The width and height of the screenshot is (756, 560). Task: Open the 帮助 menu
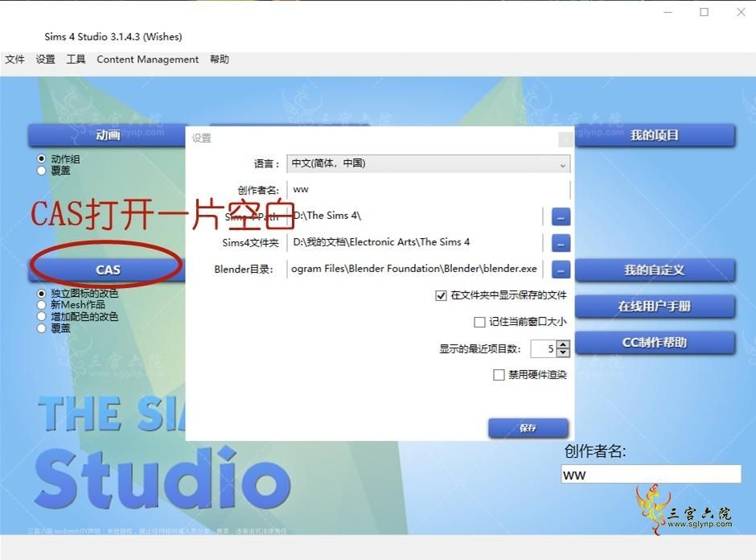tap(220, 60)
